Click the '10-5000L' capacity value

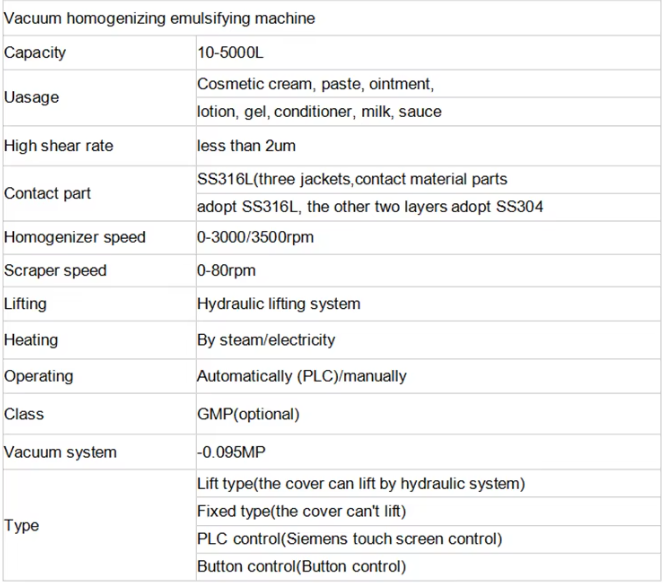pos(233,52)
